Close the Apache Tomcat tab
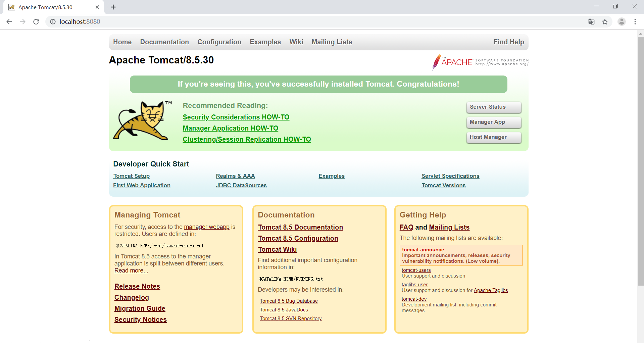 pos(97,7)
